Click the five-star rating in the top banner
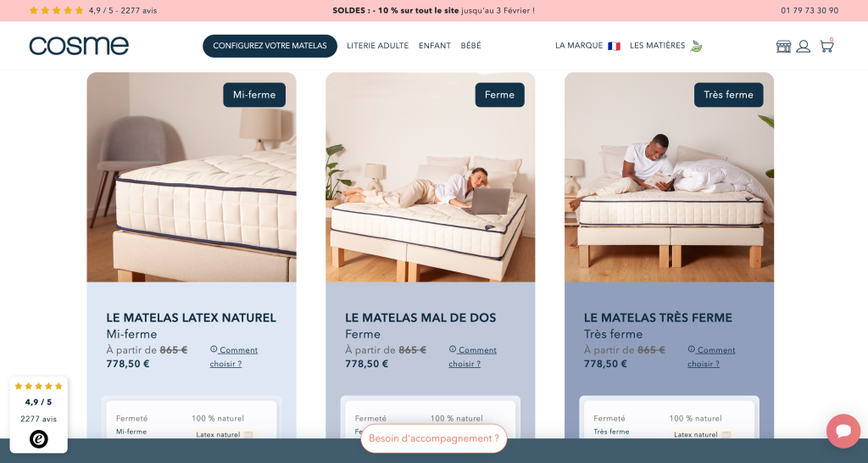 pyautogui.click(x=57, y=10)
